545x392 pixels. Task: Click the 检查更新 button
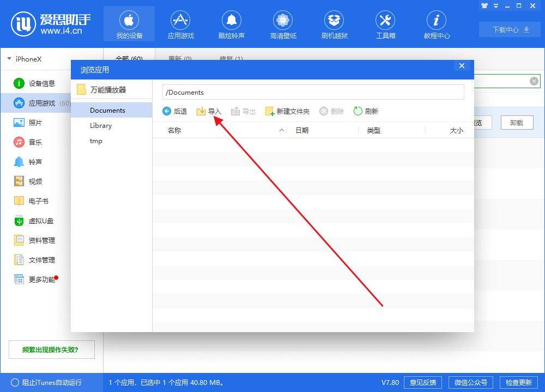pyautogui.click(x=519, y=382)
